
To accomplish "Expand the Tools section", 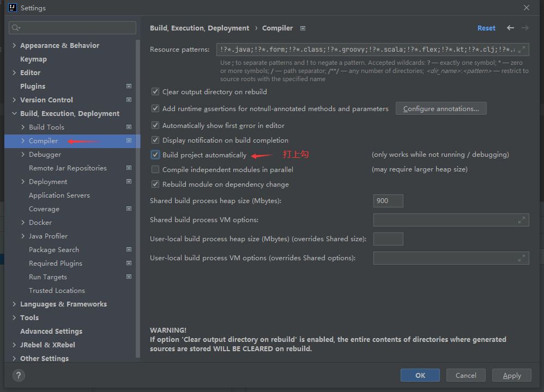I will tap(14, 317).
